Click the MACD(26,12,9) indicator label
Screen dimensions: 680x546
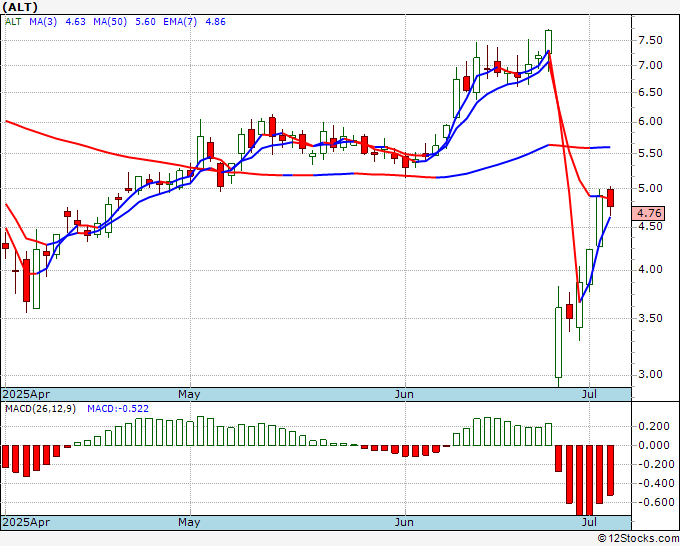(x=40, y=409)
